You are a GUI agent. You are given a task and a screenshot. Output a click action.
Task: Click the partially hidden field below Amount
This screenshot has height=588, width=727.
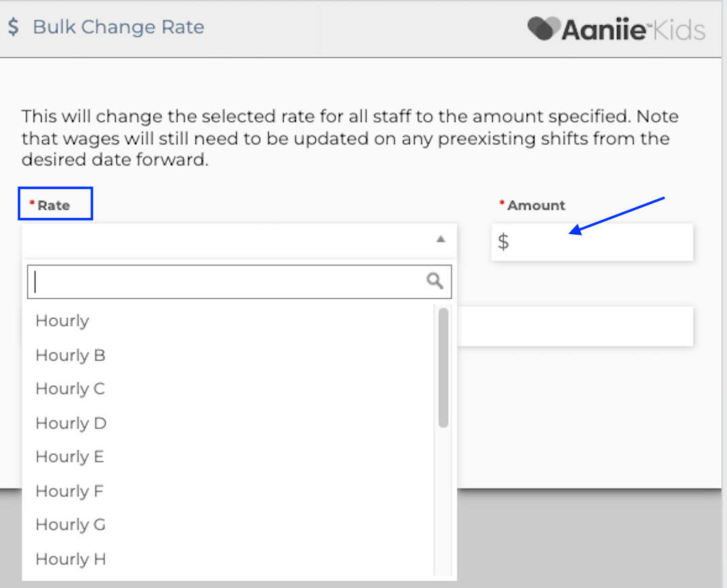tap(575, 326)
